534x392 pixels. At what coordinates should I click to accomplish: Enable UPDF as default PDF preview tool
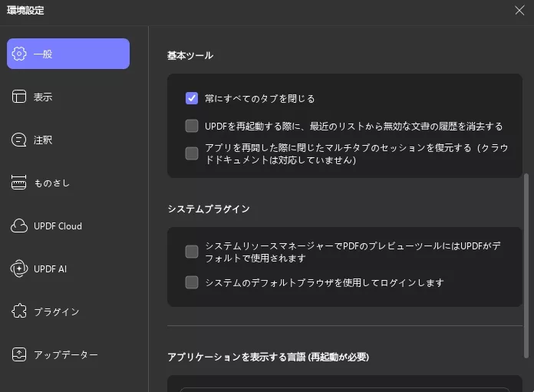(x=192, y=252)
